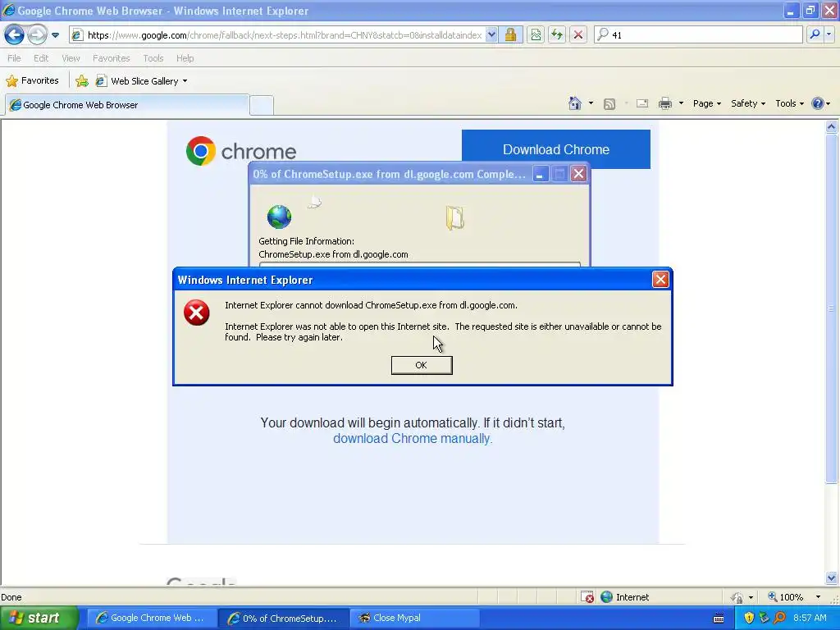The width and height of the screenshot is (840, 630).
Task: Click the vertical scrollbar thumb
Action: (x=831, y=308)
